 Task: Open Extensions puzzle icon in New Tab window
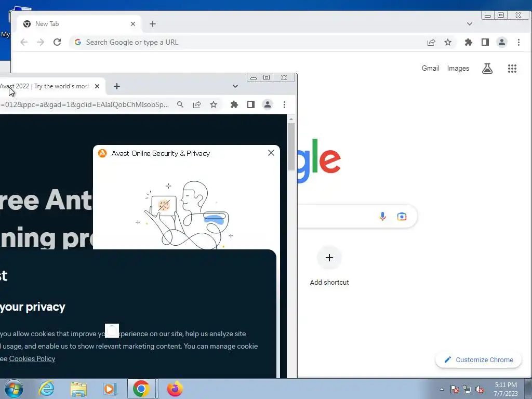tap(469, 42)
